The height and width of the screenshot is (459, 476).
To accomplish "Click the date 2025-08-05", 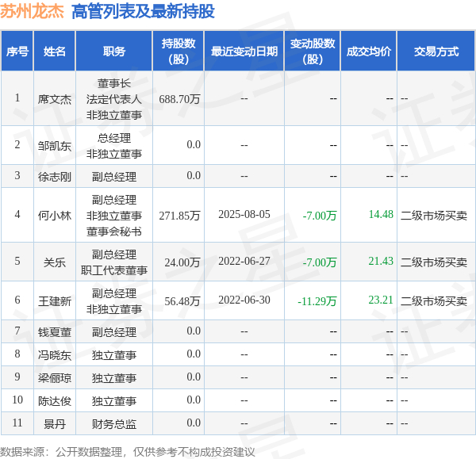I will pyautogui.click(x=244, y=214).
